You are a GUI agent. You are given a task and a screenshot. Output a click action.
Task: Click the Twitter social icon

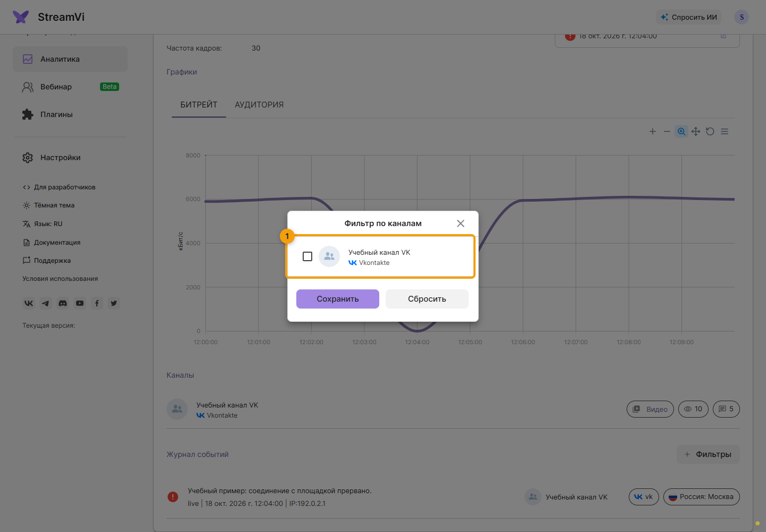(114, 303)
